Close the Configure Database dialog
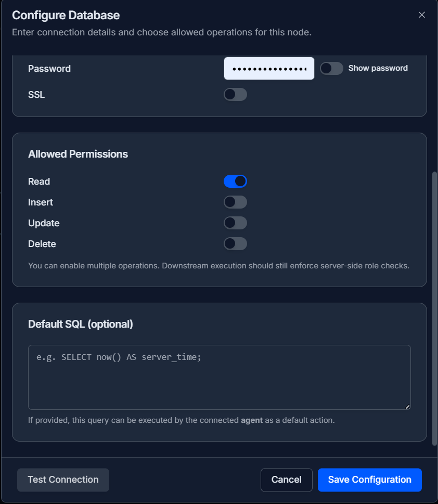The height and width of the screenshot is (504, 438). point(422,15)
